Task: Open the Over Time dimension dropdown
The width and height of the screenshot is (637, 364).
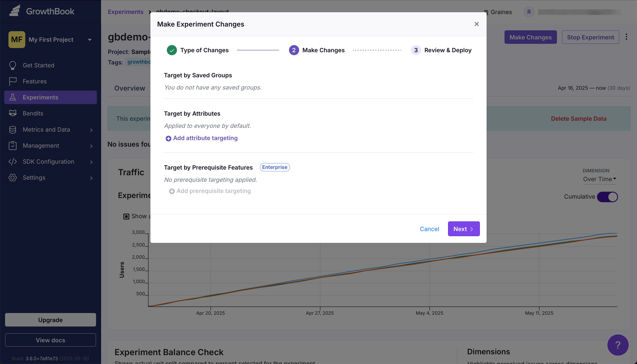Action: [x=600, y=179]
